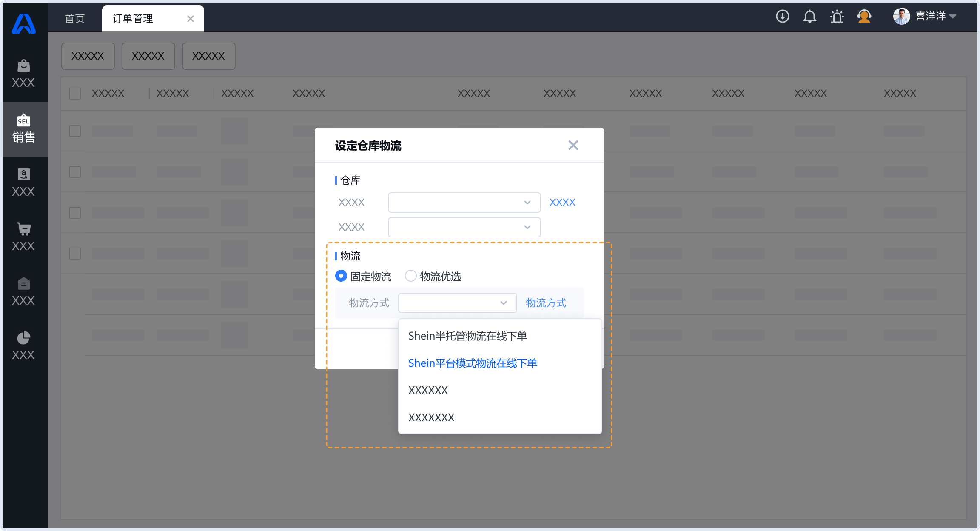Click the alarm siren icon

pos(837,17)
